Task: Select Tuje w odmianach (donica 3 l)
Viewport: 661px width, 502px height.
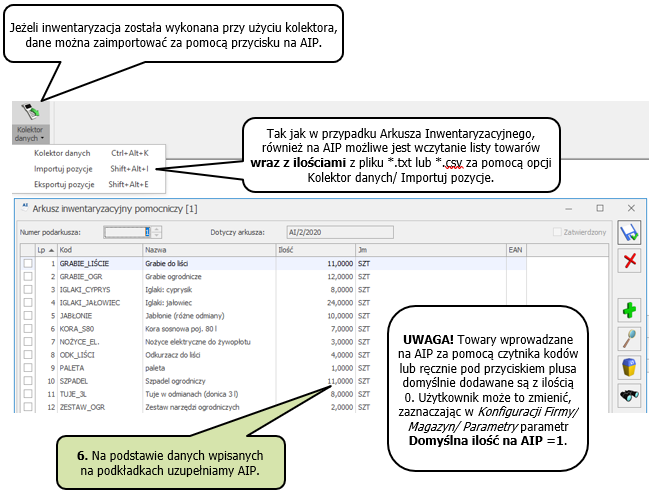Action: click(x=209, y=394)
